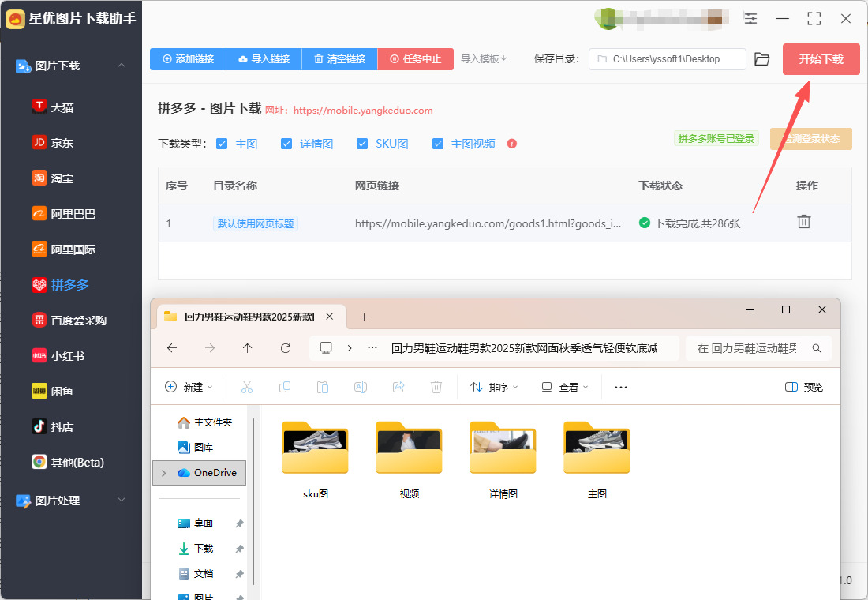Expand the 图片处理 sidebar group
Viewport: 868px width, 600px height.
click(x=122, y=500)
